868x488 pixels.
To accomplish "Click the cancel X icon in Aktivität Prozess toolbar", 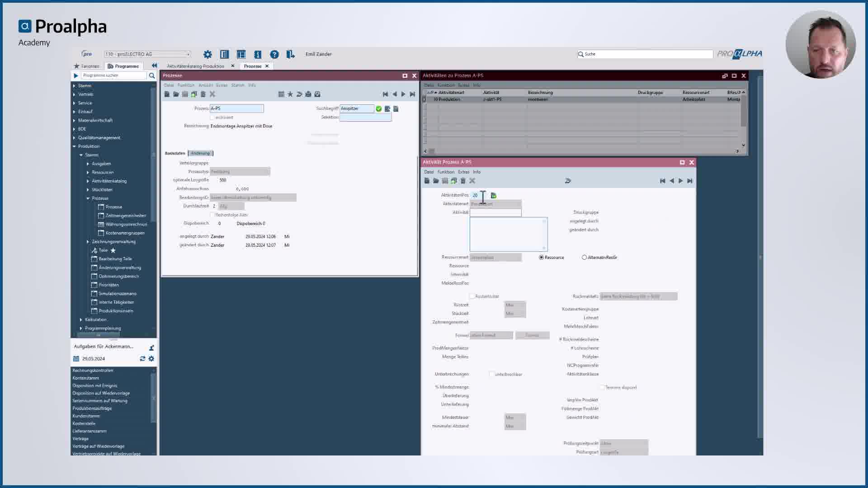I will coord(472,181).
